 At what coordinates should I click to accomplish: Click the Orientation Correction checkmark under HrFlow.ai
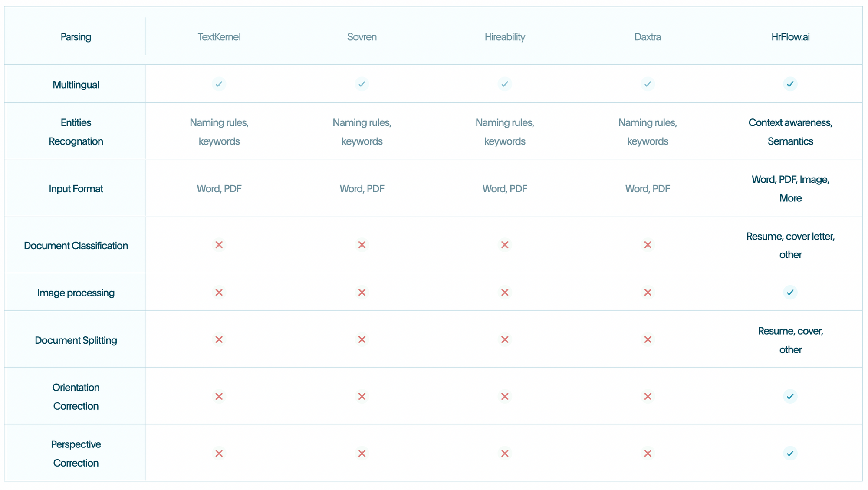coord(791,396)
